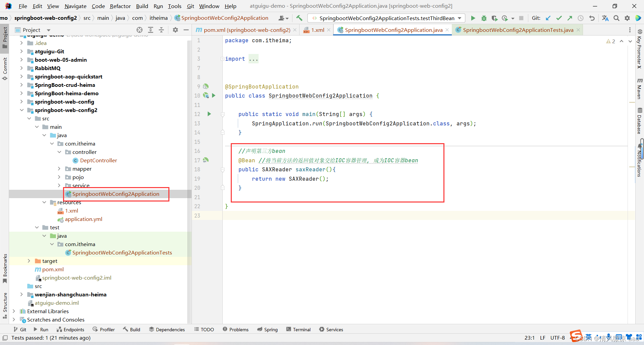The width and height of the screenshot is (644, 345).
Task: Open the Services tool window
Action: tap(331, 330)
